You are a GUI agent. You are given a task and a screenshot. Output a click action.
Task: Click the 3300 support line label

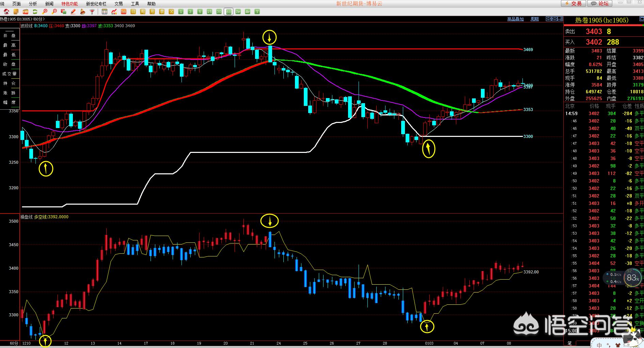(x=528, y=137)
